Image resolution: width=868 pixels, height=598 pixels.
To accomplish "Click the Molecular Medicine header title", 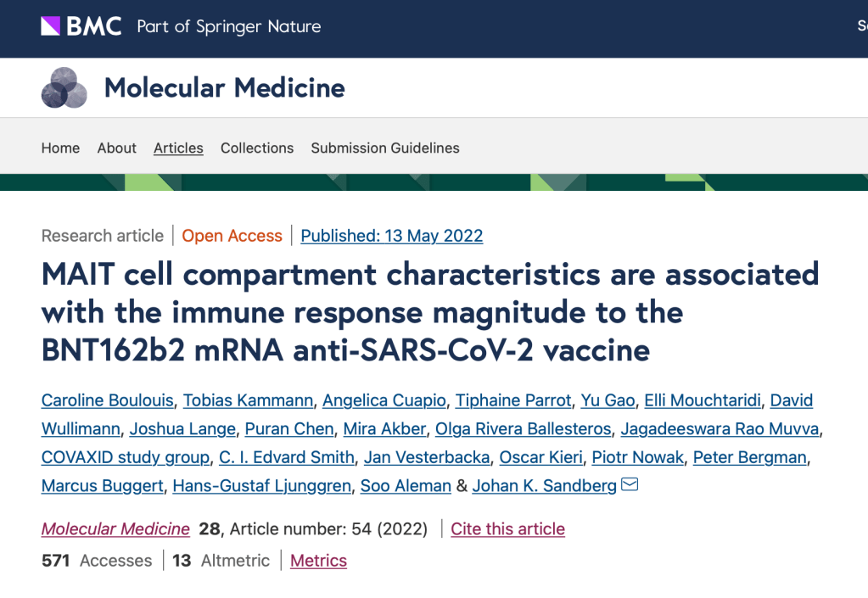I will pos(224,87).
